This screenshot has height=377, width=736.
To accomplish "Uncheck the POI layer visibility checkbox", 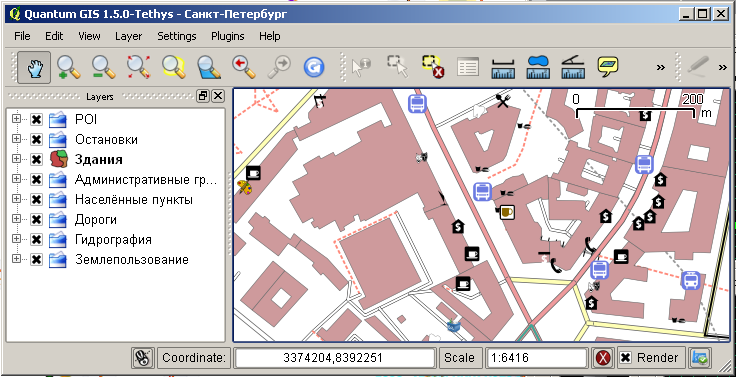I will [x=36, y=120].
